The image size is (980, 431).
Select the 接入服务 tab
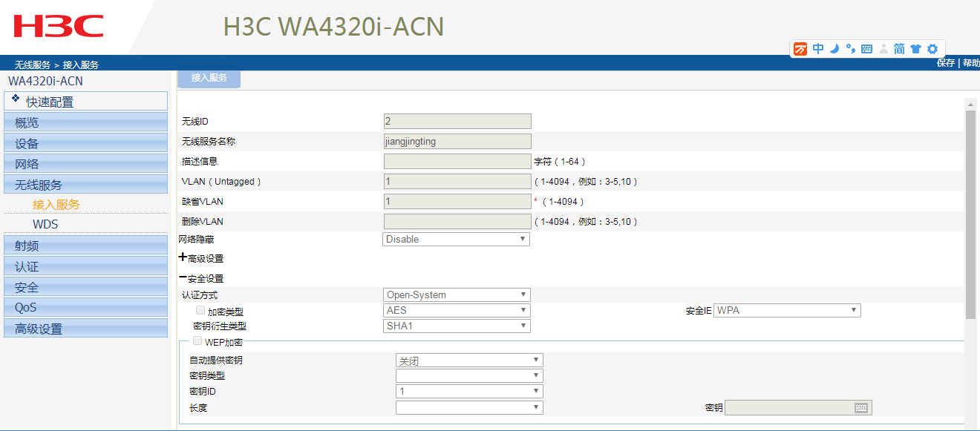(209, 78)
